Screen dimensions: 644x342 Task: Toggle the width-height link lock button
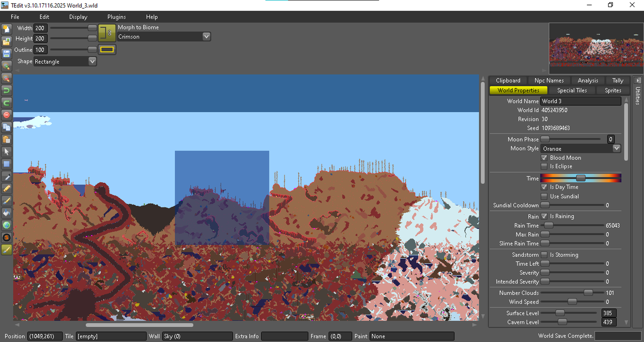click(x=107, y=33)
